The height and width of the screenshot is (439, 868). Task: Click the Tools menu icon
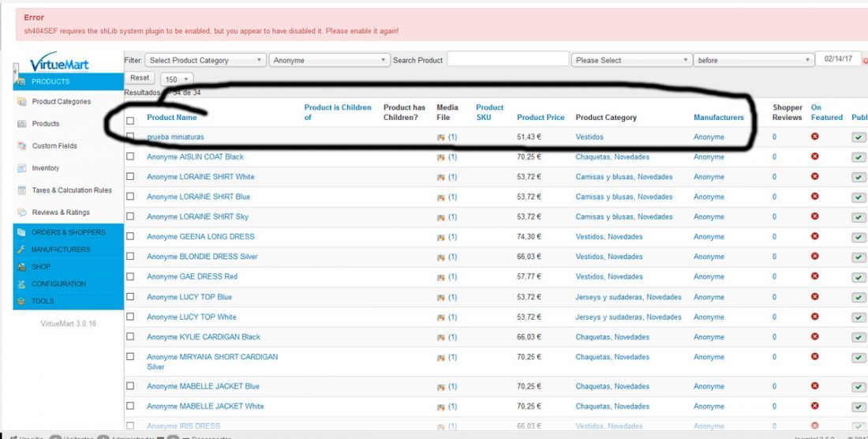point(21,301)
